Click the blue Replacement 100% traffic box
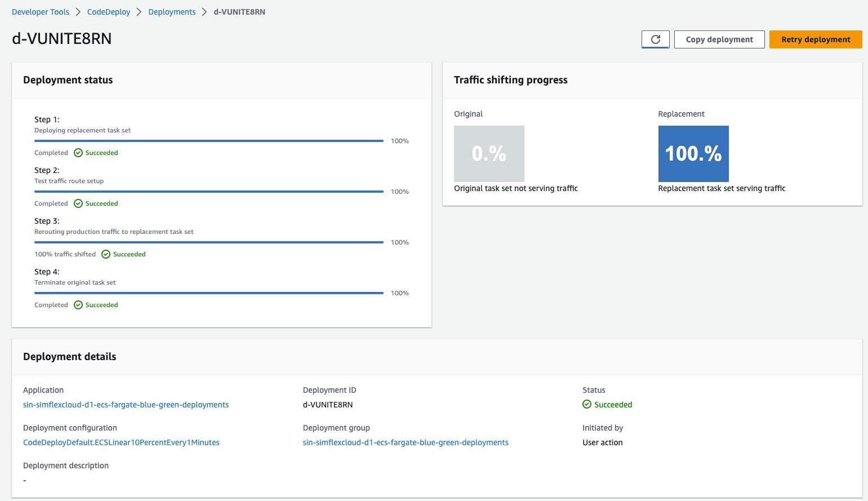The height and width of the screenshot is (501, 868). [x=693, y=154]
